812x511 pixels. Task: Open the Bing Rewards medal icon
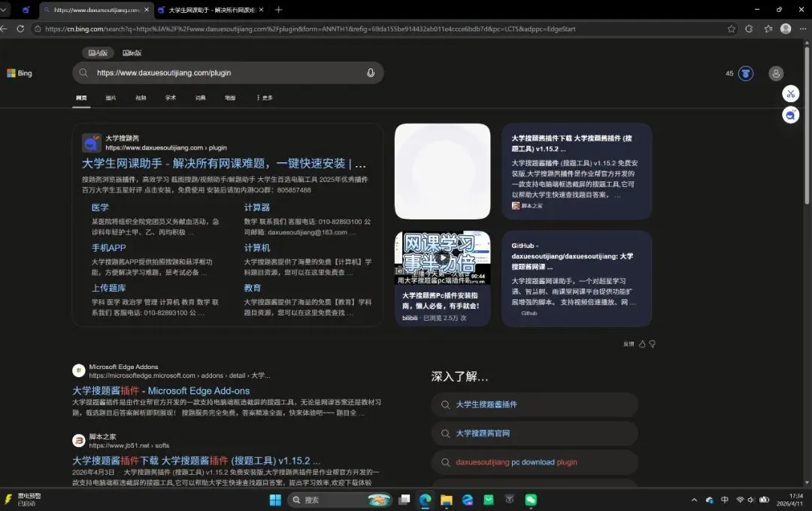(x=746, y=74)
